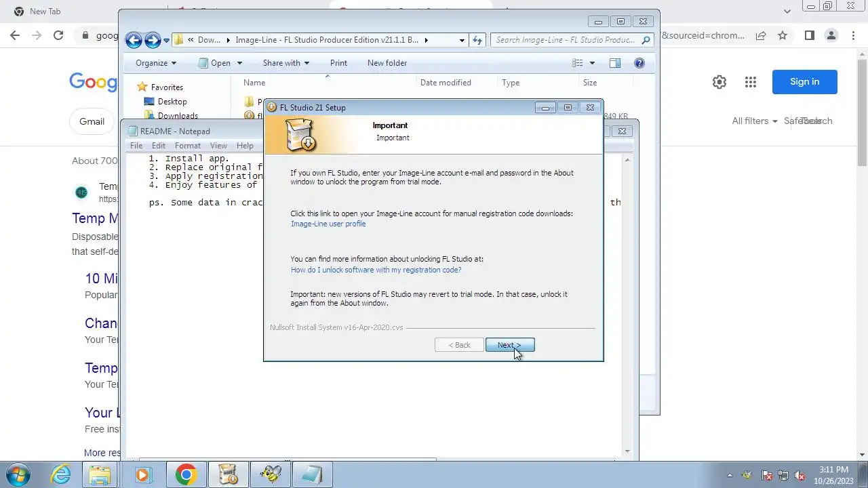Go forward in Explorer using the Forward arrow
This screenshot has height=488, width=868.
[153, 40]
